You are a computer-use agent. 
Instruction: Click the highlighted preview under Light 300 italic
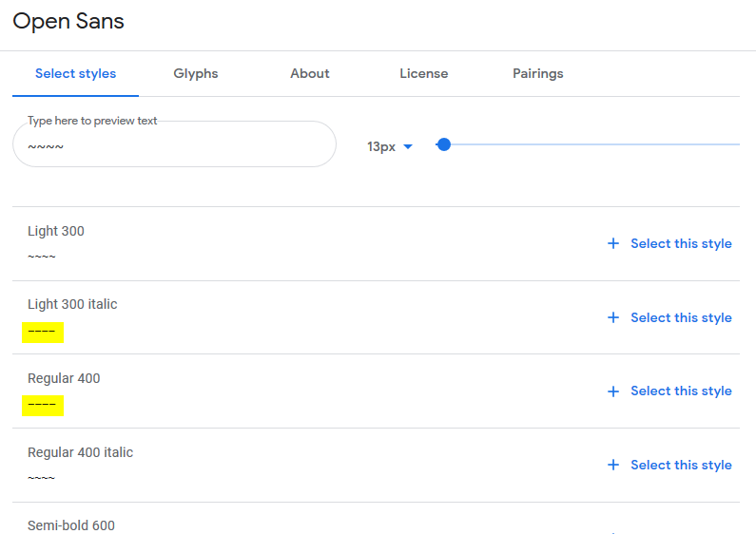tap(43, 332)
